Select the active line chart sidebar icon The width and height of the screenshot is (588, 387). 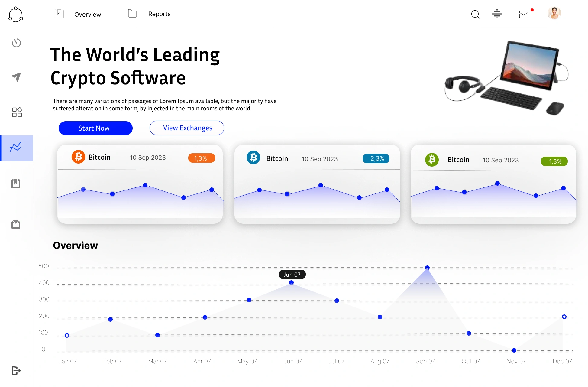coord(16,148)
